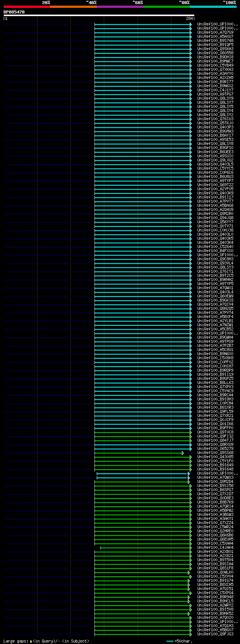Click the Large gaps legend text
The image size is (240, 644).
click(x=46, y=641)
